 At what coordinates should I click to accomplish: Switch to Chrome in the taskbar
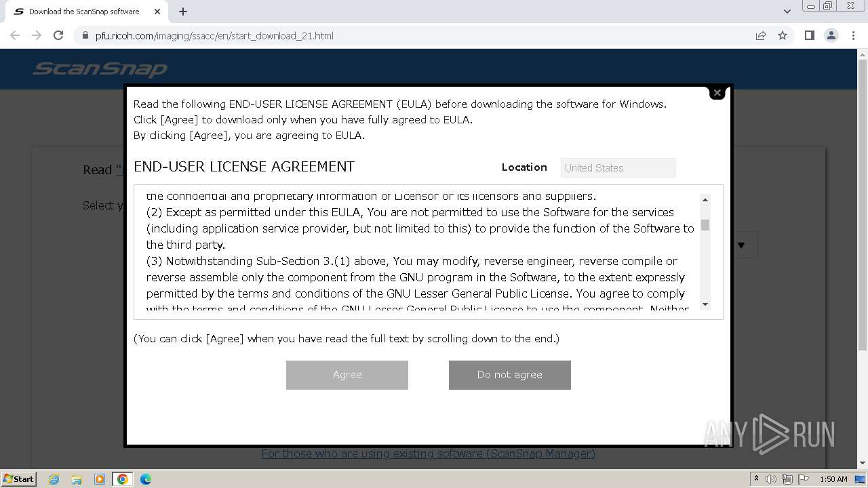(123, 479)
